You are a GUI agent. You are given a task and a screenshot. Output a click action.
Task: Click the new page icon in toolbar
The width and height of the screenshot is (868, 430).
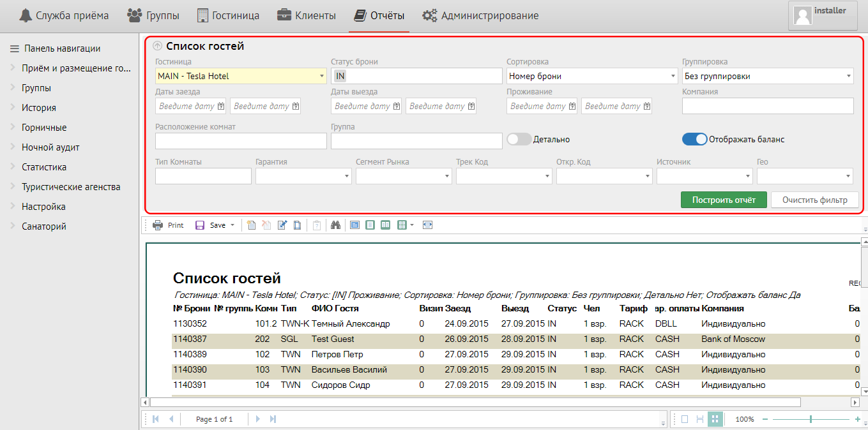252,225
